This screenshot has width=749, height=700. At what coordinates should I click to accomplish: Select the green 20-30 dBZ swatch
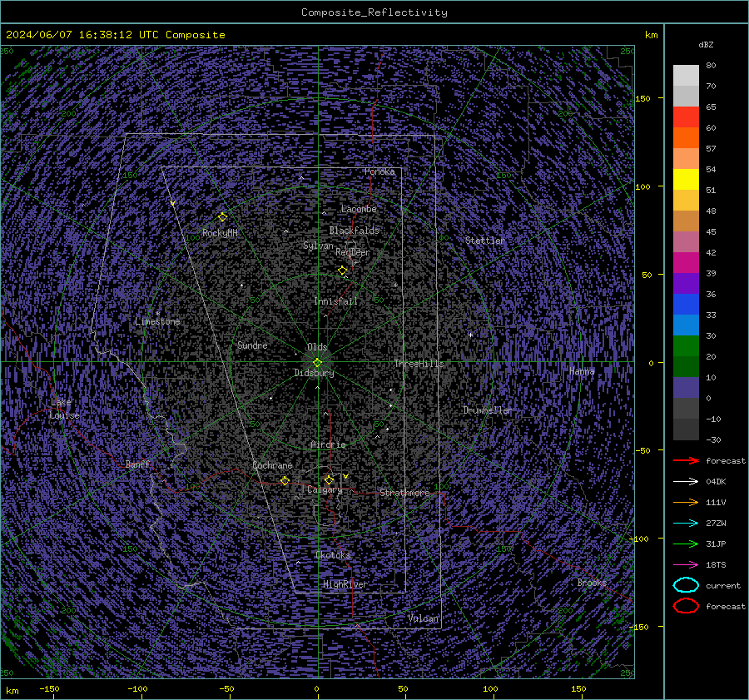686,346
